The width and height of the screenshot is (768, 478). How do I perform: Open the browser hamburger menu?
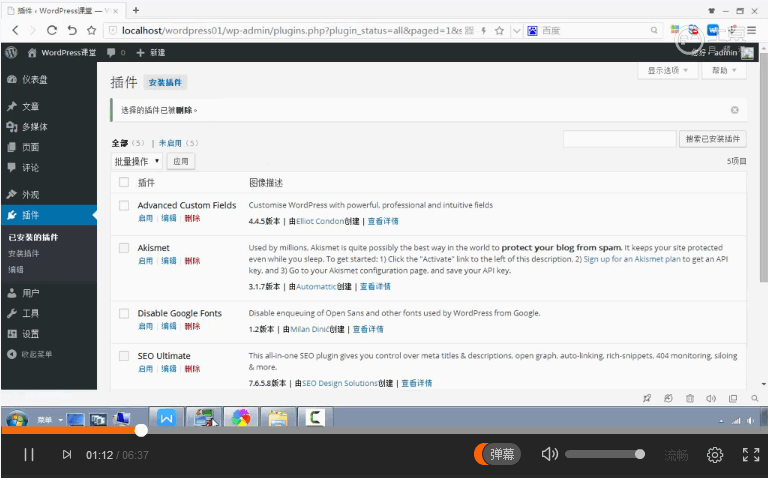752,30
